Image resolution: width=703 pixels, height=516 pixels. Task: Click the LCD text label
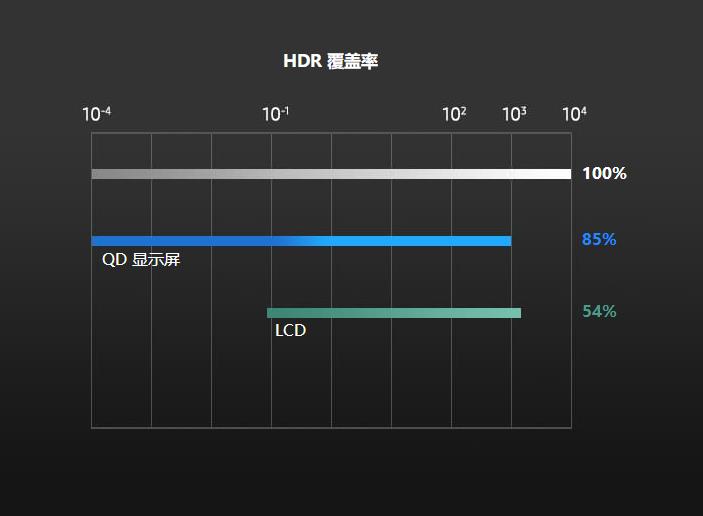[x=290, y=331]
